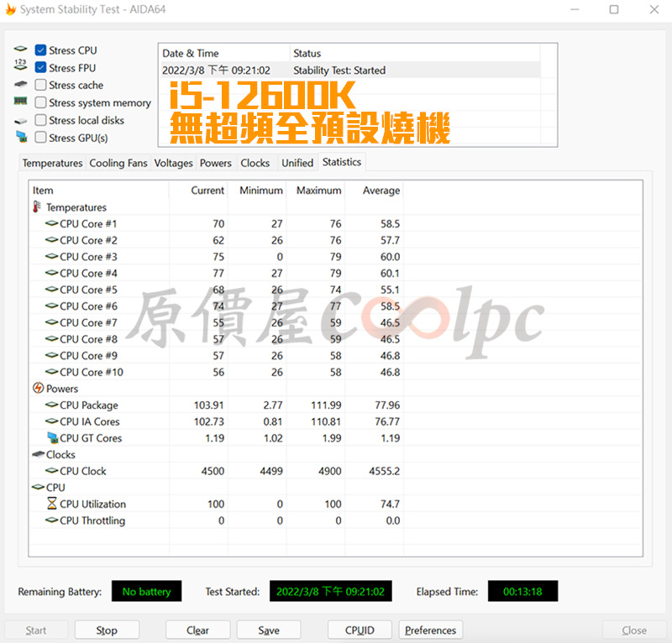The width and height of the screenshot is (672, 643).
Task: Open the Powers tab
Action: click(x=216, y=163)
